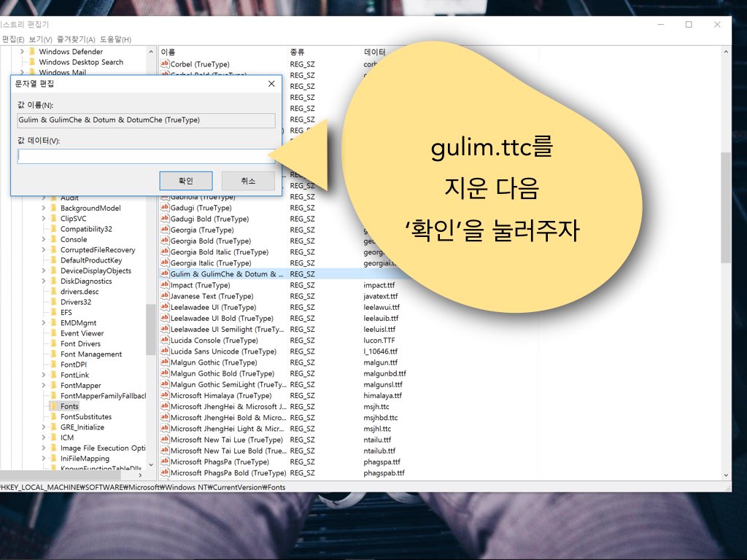
Task: Click the string icon of Javanese Text (TrueType)
Action: pyautogui.click(x=165, y=296)
